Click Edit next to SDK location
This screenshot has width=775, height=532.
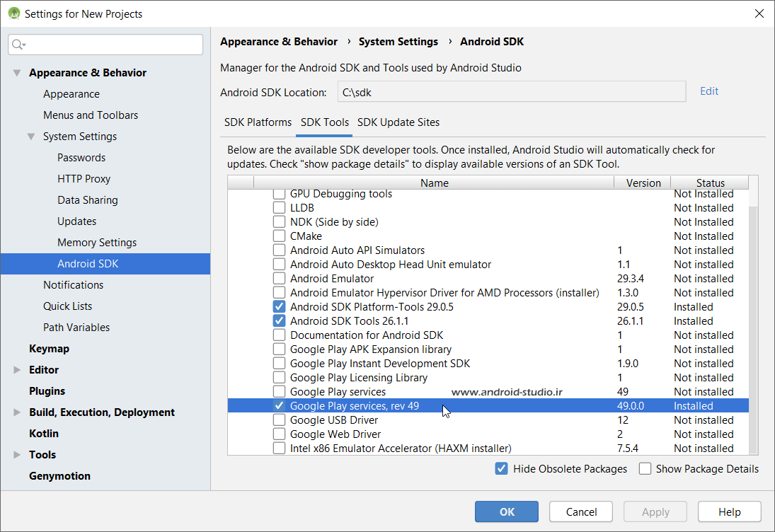(709, 91)
